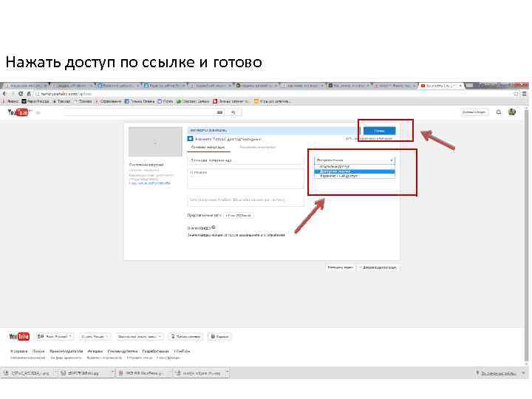532x399 pixels.
Task: Click the YouTube logo in header
Action: 18,112
